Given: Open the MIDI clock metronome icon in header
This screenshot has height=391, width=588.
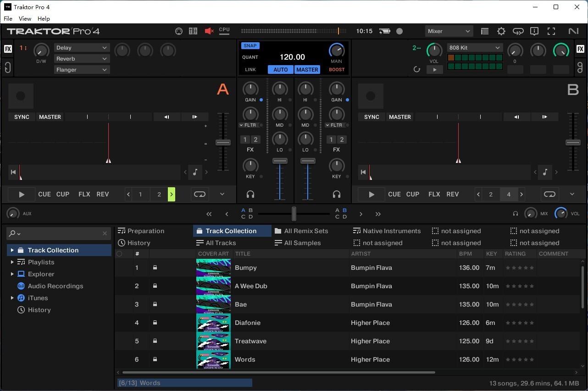Looking at the screenshot, I should coord(179,31).
